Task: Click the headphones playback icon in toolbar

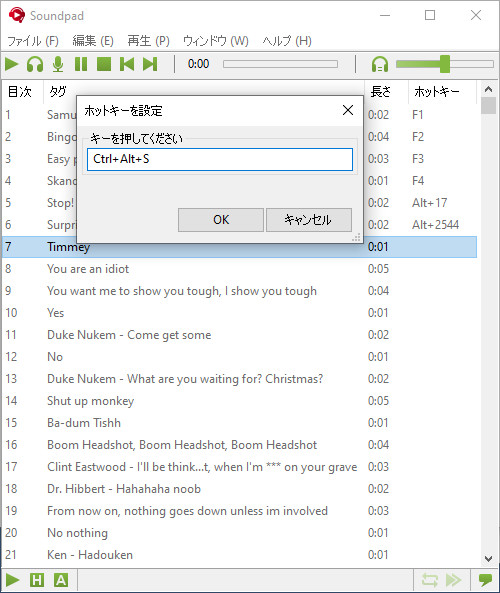Action: (35, 64)
